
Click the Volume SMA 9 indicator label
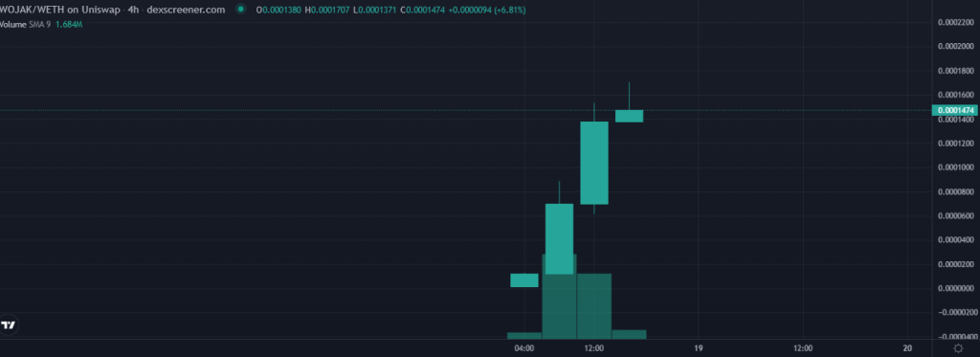pos(25,24)
